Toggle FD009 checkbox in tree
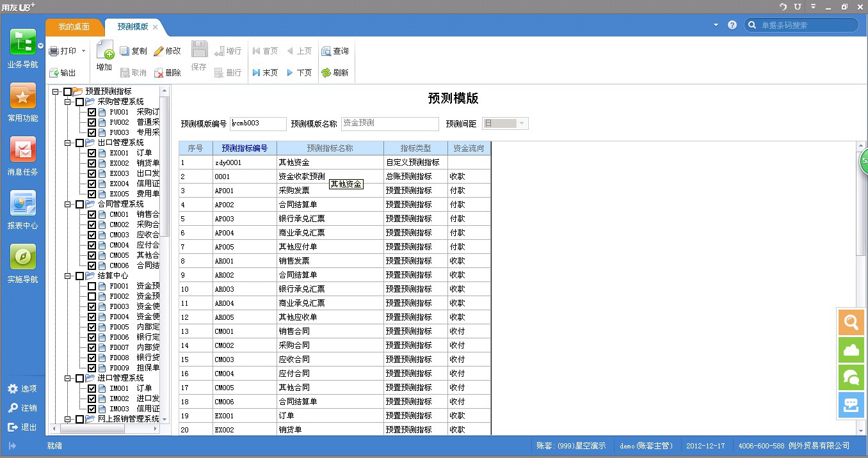This screenshot has width=868, height=458. (92, 368)
